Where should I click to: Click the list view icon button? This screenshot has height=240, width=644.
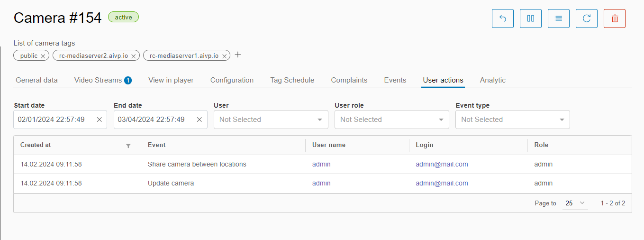[559, 18]
